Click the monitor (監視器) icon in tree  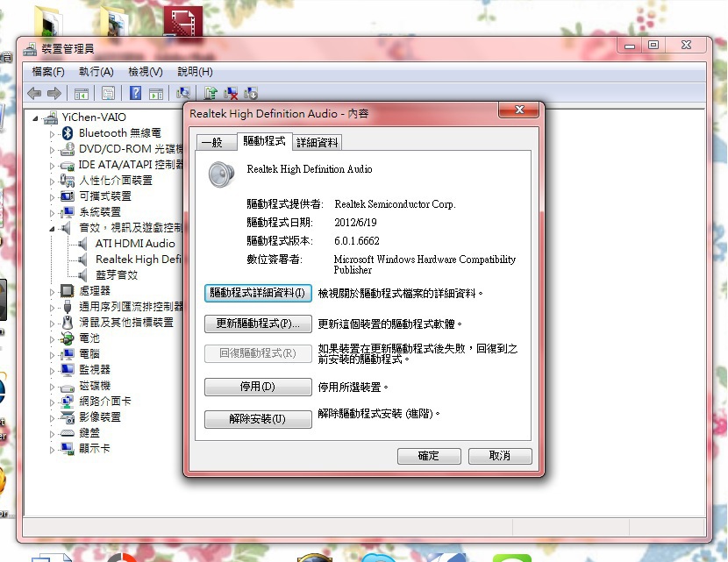click(x=68, y=370)
